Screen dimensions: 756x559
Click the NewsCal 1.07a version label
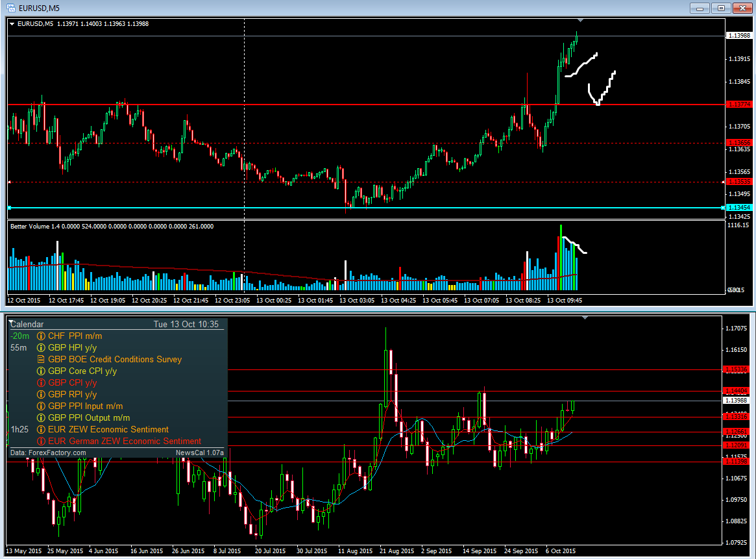(200, 453)
